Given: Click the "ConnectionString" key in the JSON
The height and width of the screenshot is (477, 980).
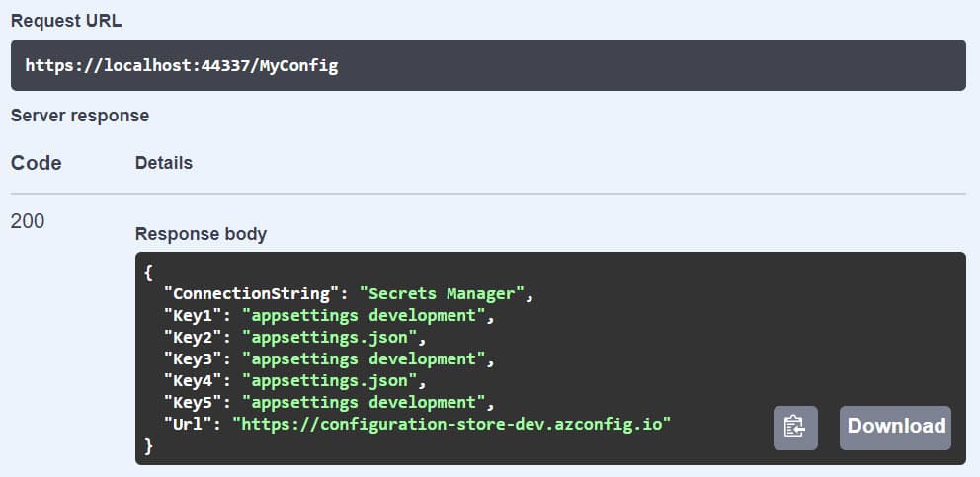Looking at the screenshot, I should point(252,294).
